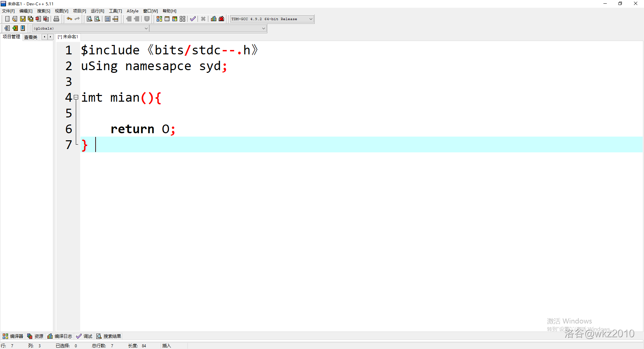Open the empty function members dropdown
The height and width of the screenshot is (349, 644).
(x=263, y=29)
